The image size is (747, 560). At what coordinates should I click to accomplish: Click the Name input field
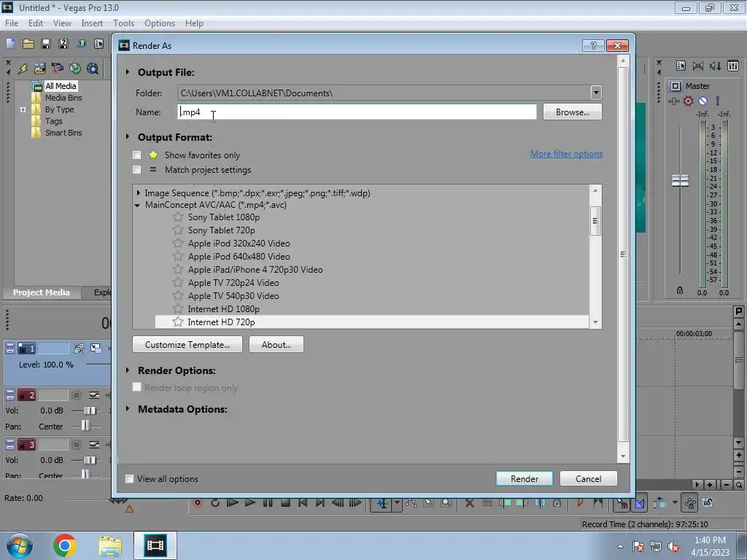tap(357, 112)
